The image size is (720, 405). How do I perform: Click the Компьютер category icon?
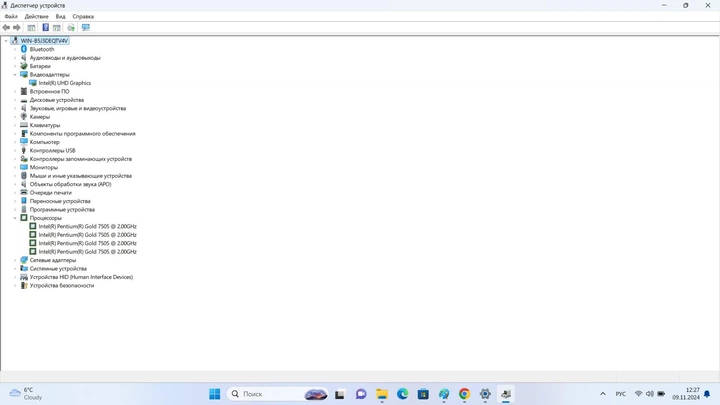(24, 142)
